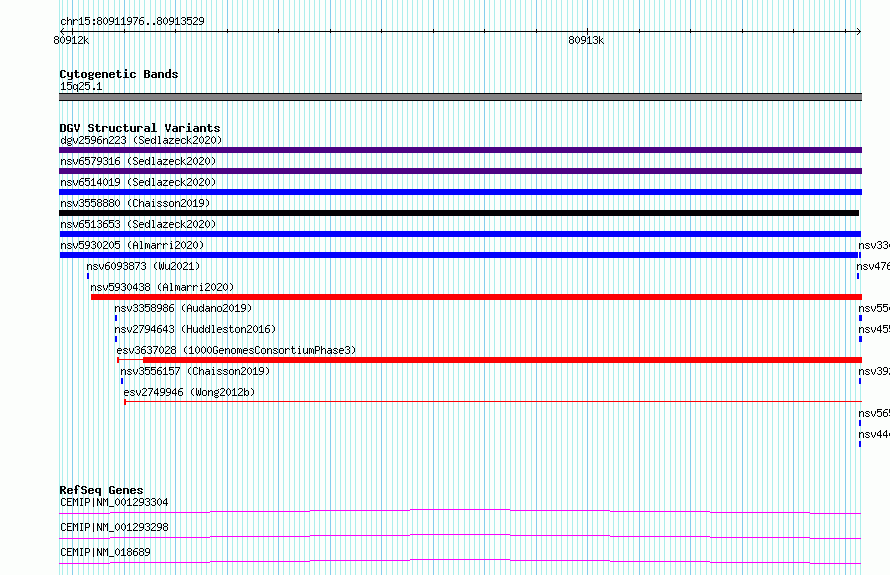
Task: Click the small blue marker under nsv6093873
Action: 88,276
